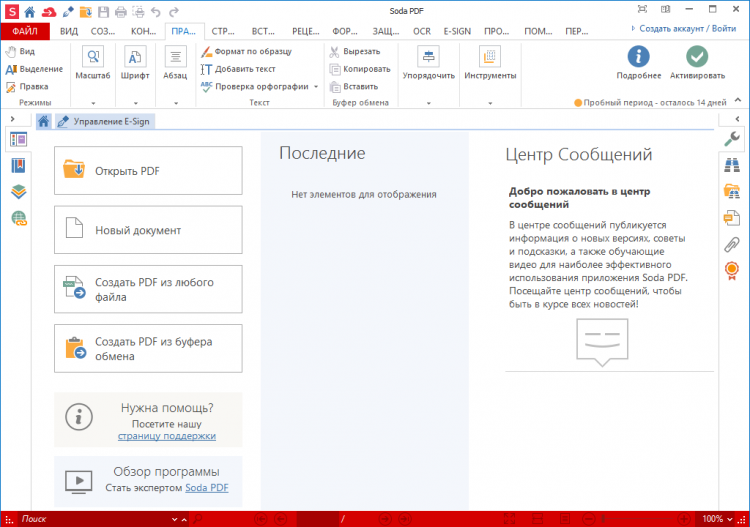
Task: Click the Новый документ button
Action: tap(148, 230)
